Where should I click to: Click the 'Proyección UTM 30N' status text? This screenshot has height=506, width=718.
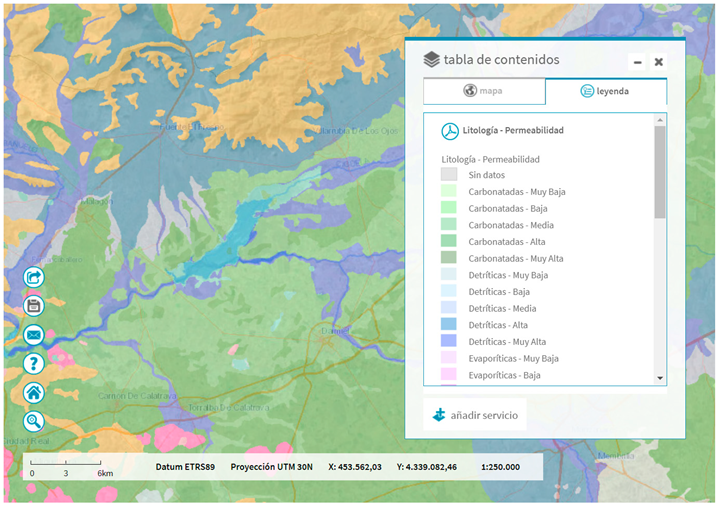click(x=272, y=467)
